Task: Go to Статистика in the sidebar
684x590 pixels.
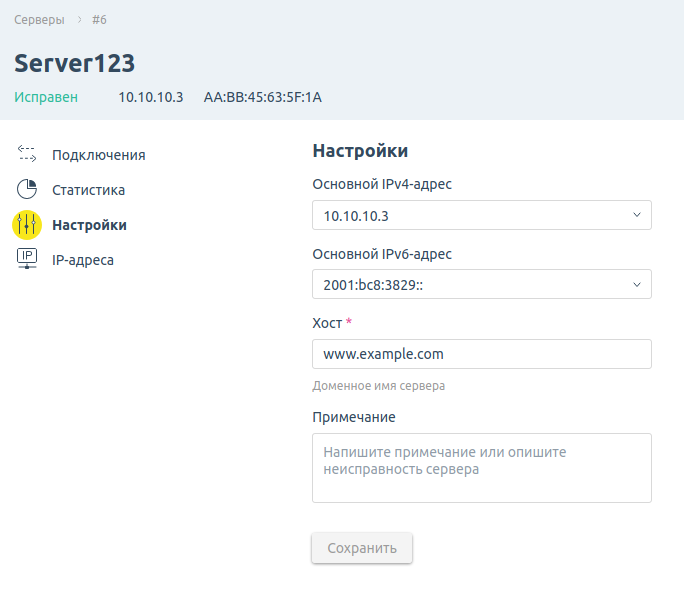Action: click(x=88, y=190)
